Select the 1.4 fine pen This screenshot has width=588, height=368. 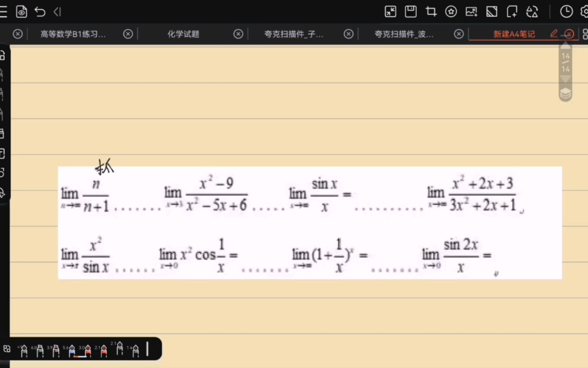point(135,350)
